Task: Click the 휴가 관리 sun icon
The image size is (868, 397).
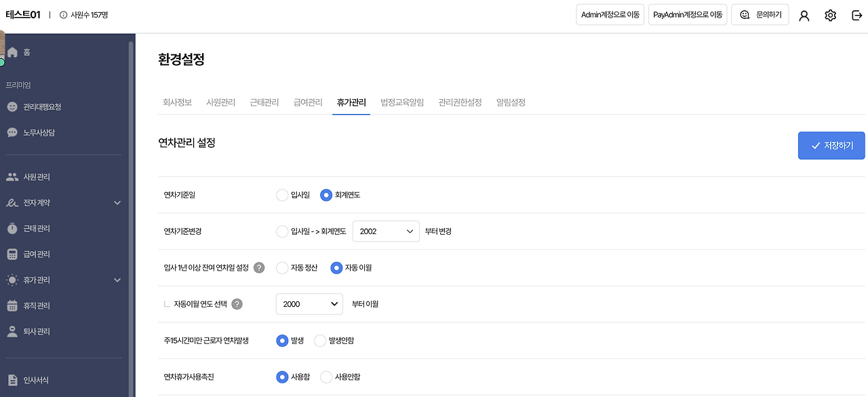Action: (x=12, y=280)
